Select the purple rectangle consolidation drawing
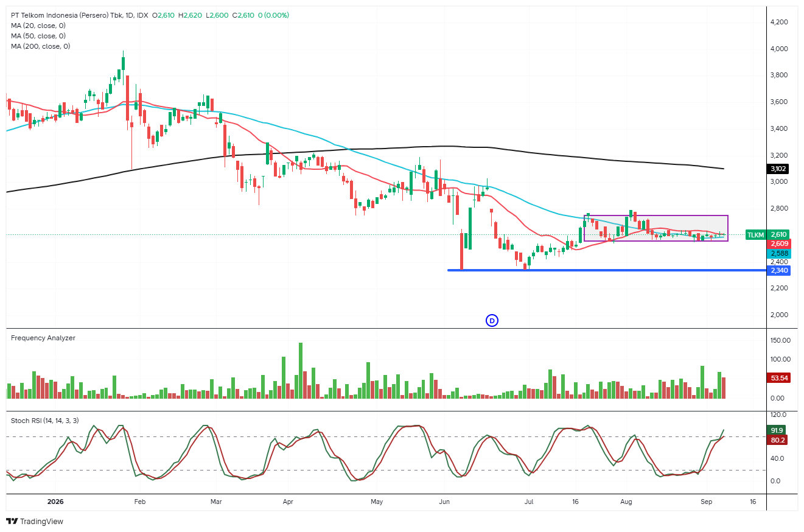Screen dimensions: 804x532 (x=656, y=228)
